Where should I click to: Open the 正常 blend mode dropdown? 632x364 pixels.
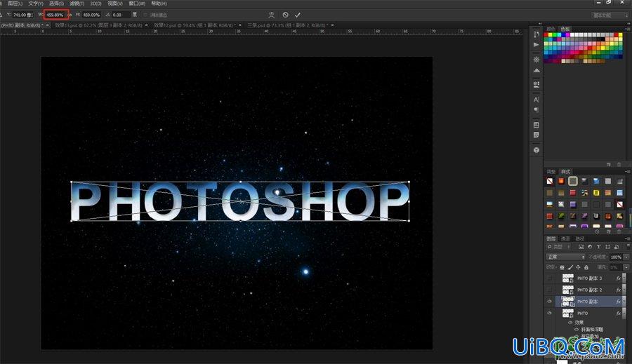(565, 257)
